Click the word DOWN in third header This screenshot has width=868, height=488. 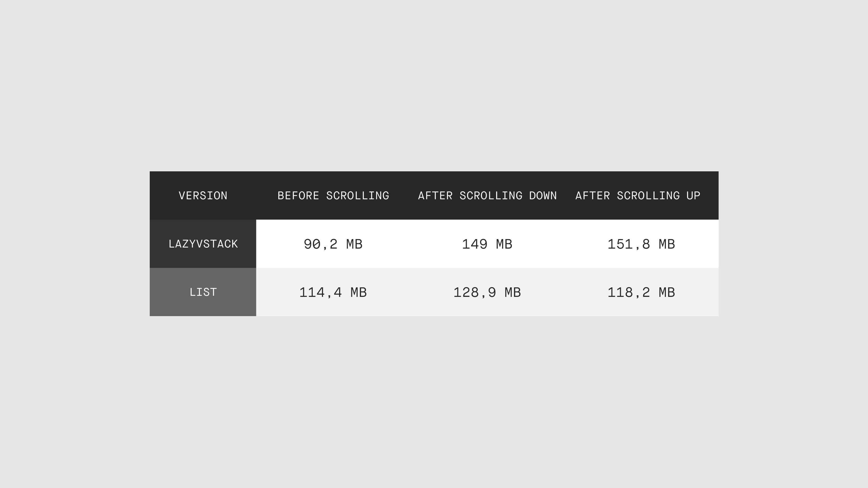point(543,196)
